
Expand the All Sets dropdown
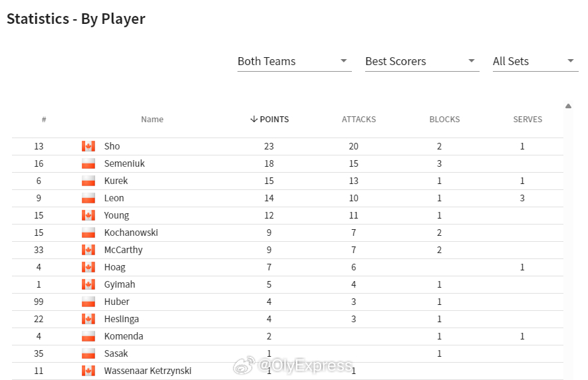pyautogui.click(x=535, y=61)
